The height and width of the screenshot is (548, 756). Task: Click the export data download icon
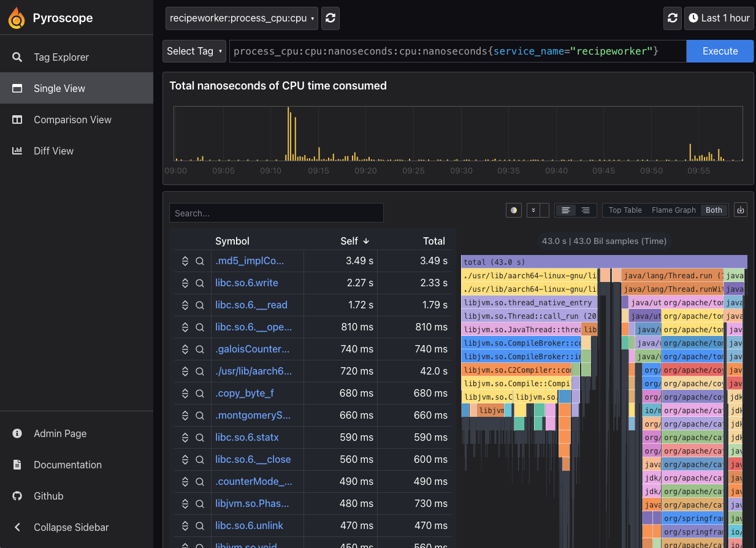(740, 210)
